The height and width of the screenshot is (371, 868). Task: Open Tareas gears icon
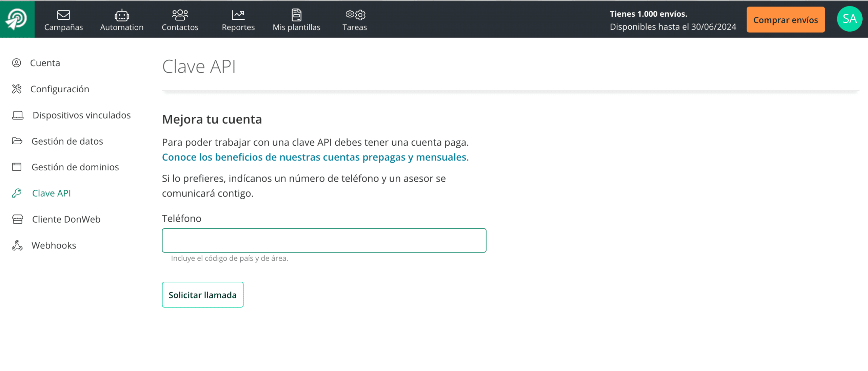(x=355, y=15)
